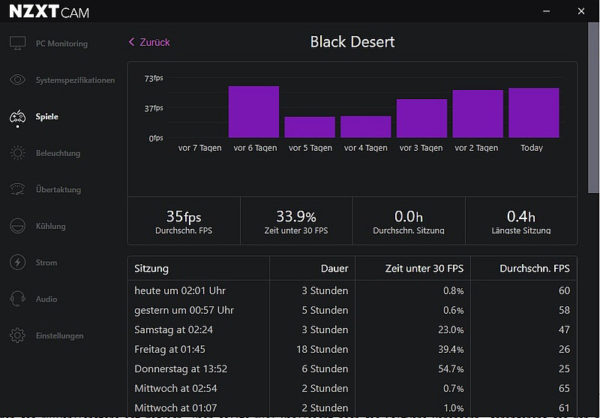Open the gauge icon for Übertaktung
This screenshot has height=418, width=600.
pyautogui.click(x=18, y=189)
